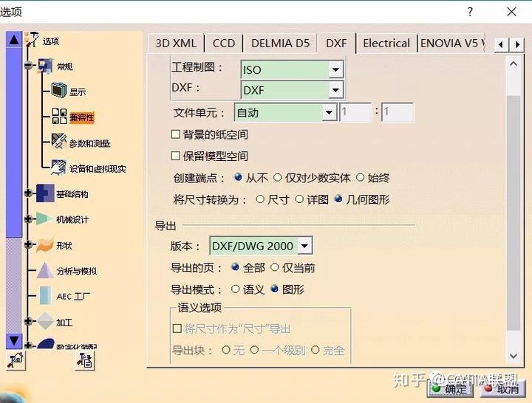Select the 形状 category icon
The width and height of the screenshot is (532, 403).
(45, 245)
